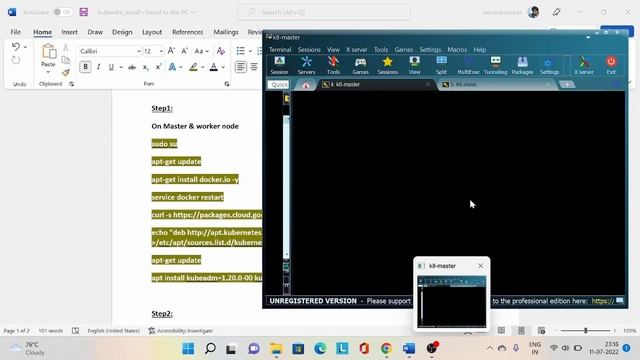Open the font size dropdown
This screenshot has height=360, width=640.
click(x=161, y=51)
